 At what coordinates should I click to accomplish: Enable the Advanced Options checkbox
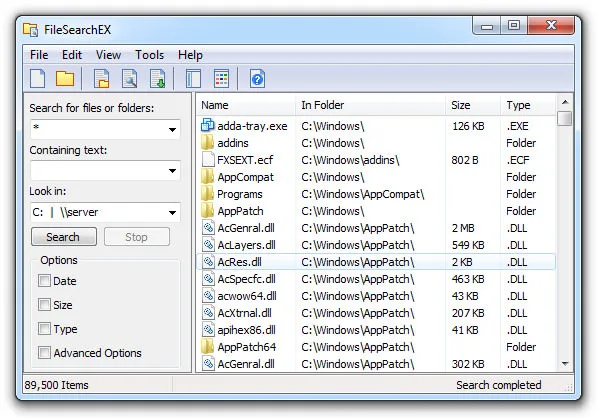tap(44, 353)
